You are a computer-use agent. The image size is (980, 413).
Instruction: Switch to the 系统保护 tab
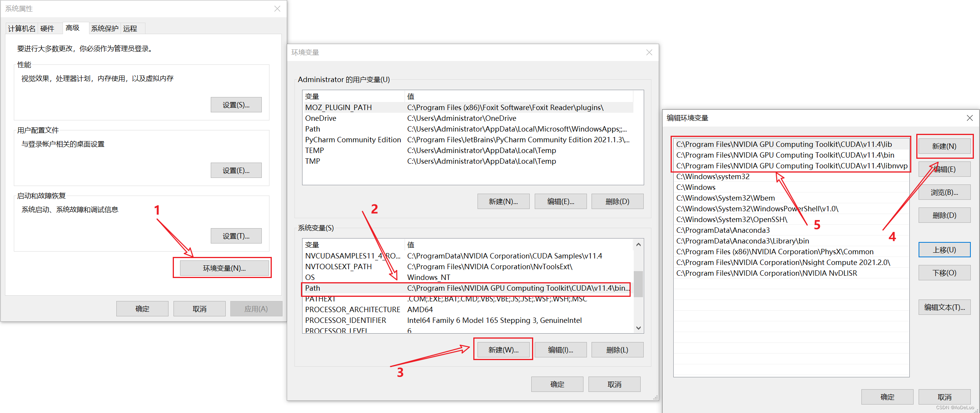(104, 28)
